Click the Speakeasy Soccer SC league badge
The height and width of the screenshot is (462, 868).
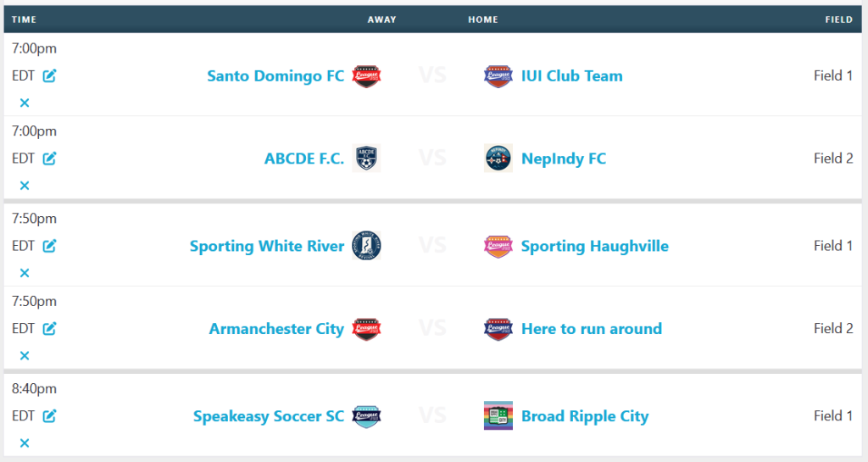point(366,416)
